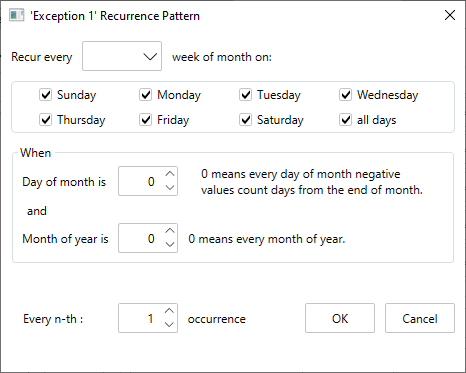Open the Recur every week dropdown
Screen dimensions: 466x373
[122, 56]
